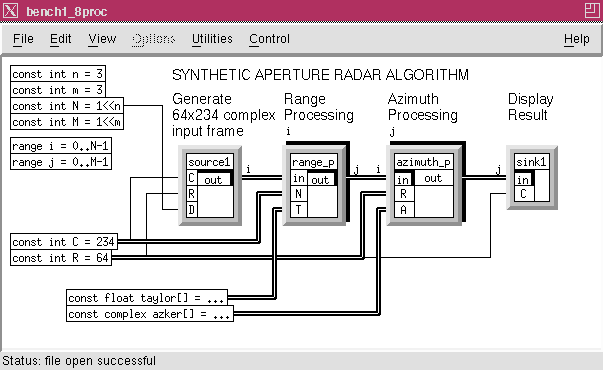Open the Edit menu

pyautogui.click(x=60, y=39)
